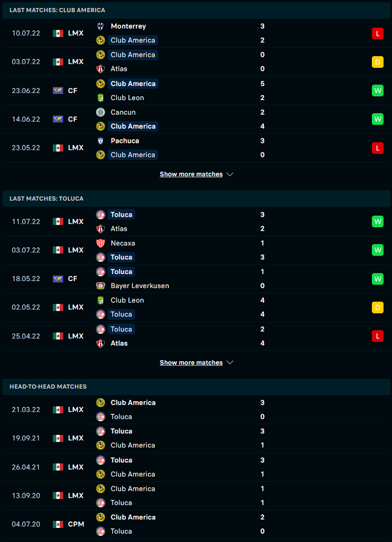Click Cancun team crest icon

pyautogui.click(x=100, y=112)
